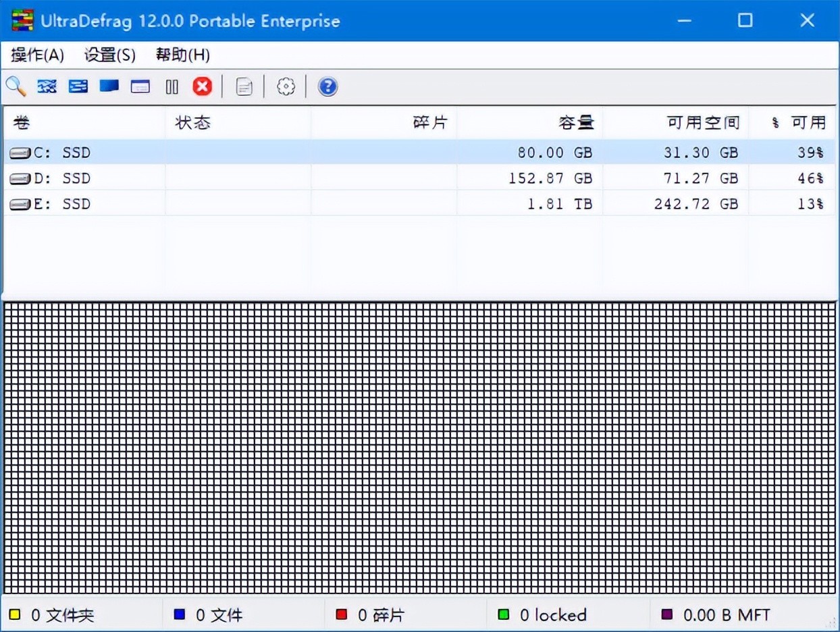Click the yellow 文件夹 legend swatch
Image resolution: width=840 pixels, height=632 pixels.
(15, 615)
